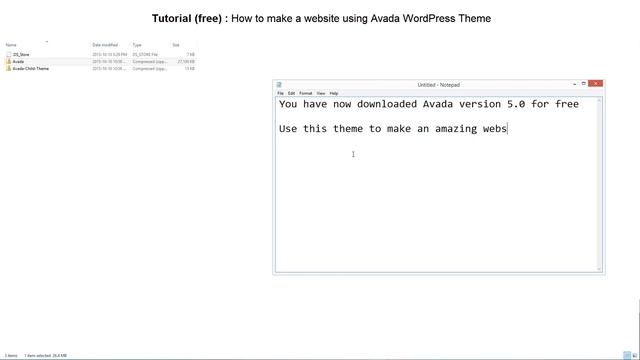This screenshot has width=640, height=360.
Task: Click the '3 items' status bar text
Action: 11,356
